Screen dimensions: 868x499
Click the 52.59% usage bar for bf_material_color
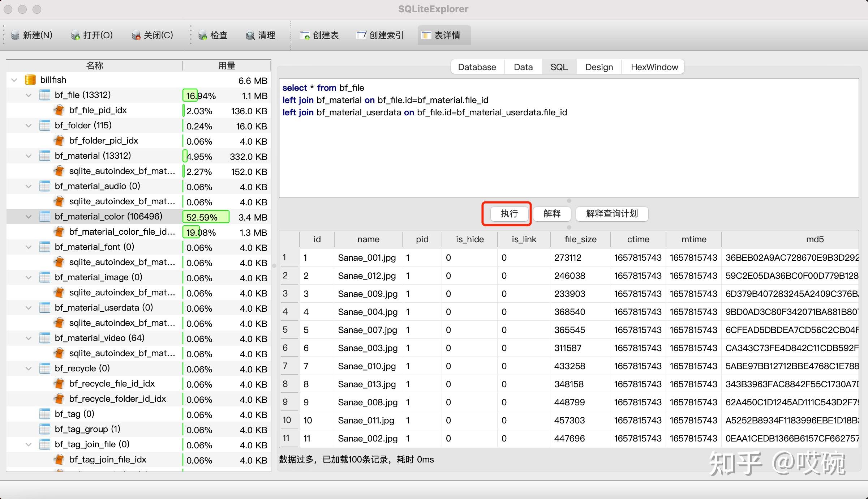pos(206,217)
